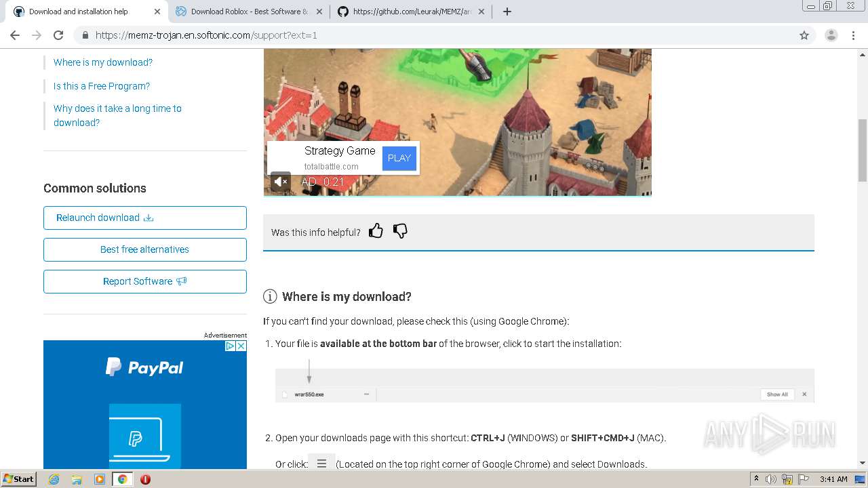Viewport: 868px width, 488px height.
Task: Close the PayPal advertisement
Action: (x=241, y=346)
